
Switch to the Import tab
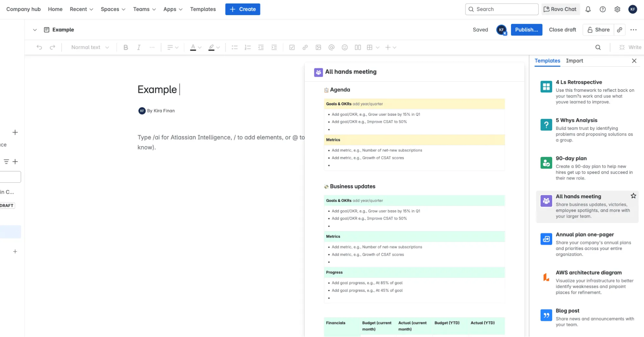(574, 61)
